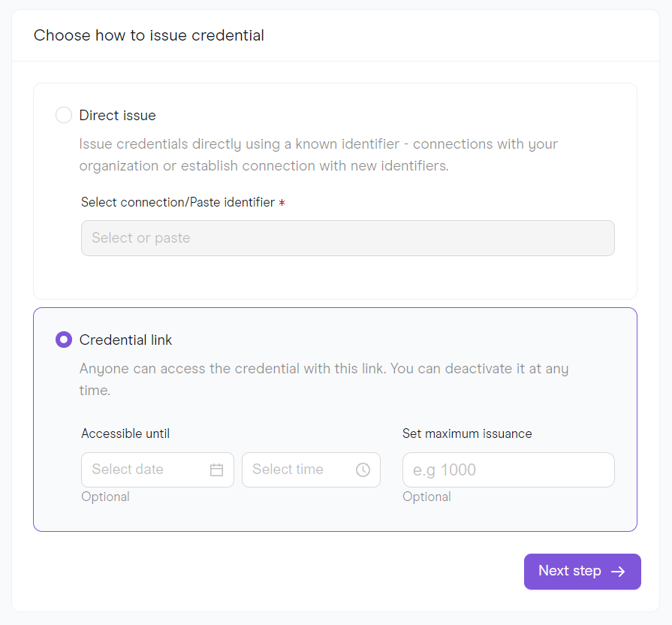This screenshot has width=672, height=625.
Task: Focus the maximum issuance e.g 1000 field
Action: [x=508, y=470]
